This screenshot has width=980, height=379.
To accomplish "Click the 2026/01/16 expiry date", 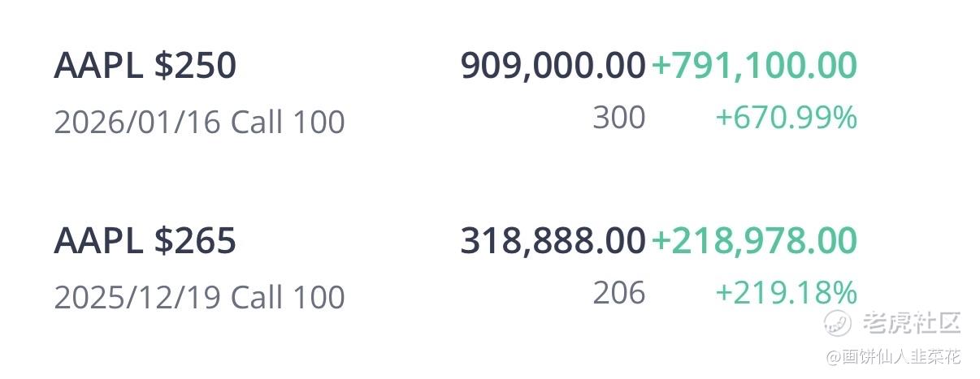I will click(138, 123).
